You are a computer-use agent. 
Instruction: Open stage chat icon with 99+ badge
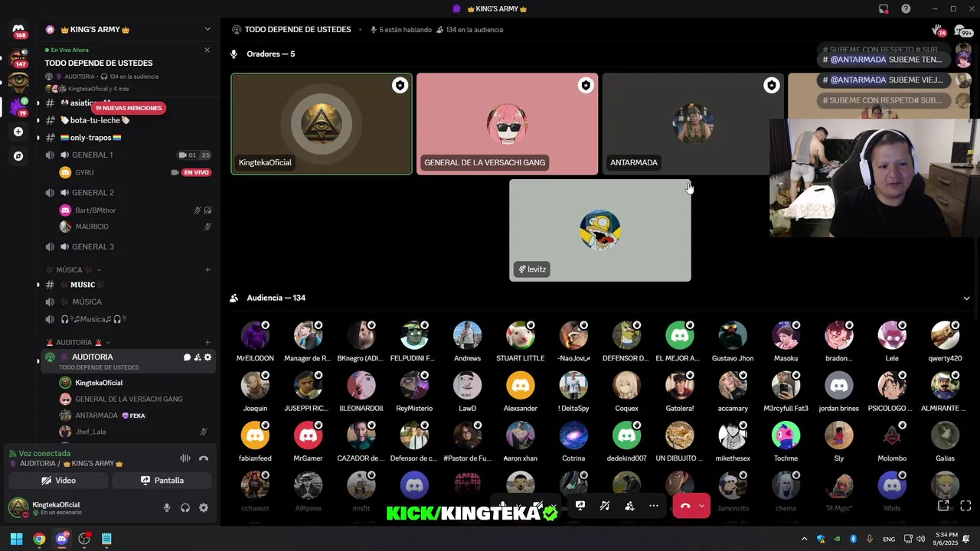962,31
